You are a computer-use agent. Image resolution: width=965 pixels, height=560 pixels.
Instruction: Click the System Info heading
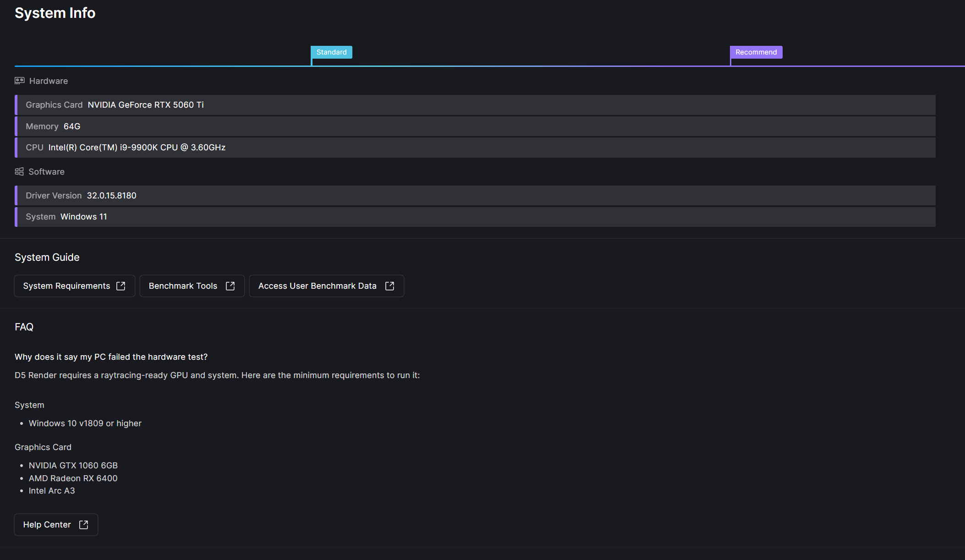[55, 13]
